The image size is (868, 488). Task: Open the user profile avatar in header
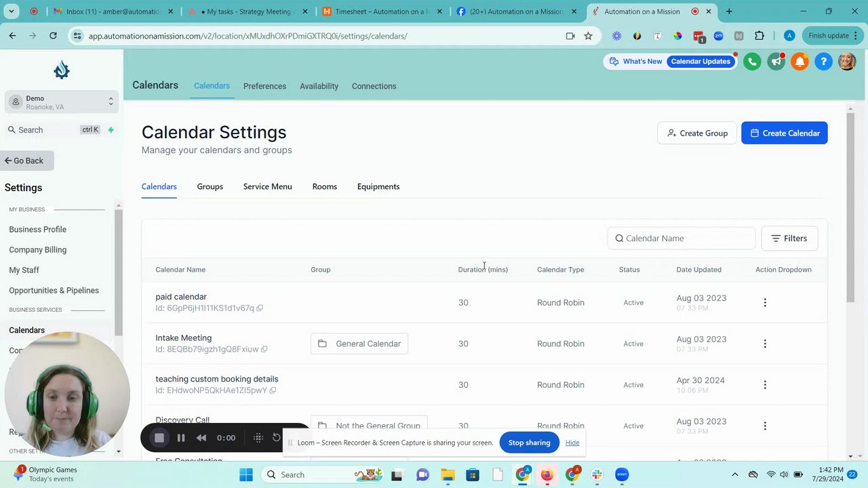(847, 62)
